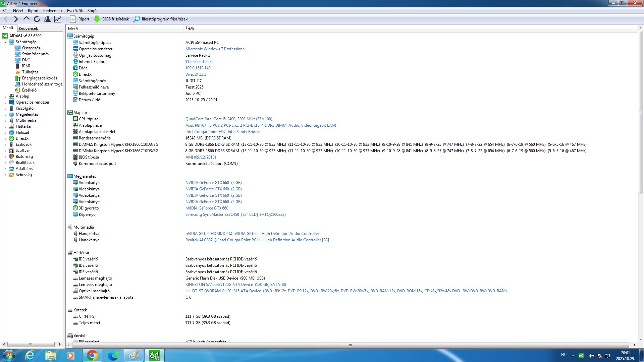Image resolution: width=644 pixels, height=362 pixels.
Task: Open the graph chart toolbar icon
Action: pyautogui.click(x=58, y=19)
